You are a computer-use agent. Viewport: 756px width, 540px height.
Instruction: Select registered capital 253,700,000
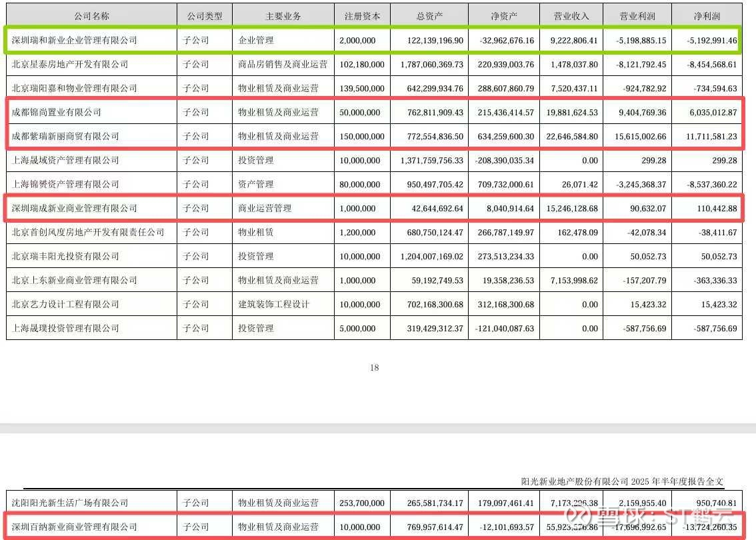[362, 503]
